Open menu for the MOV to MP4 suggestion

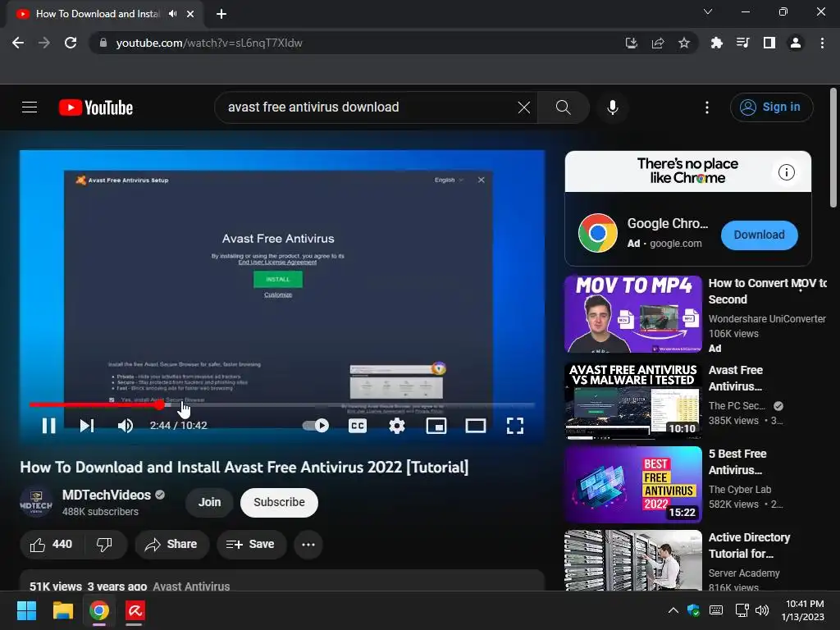pyautogui.click(x=801, y=287)
